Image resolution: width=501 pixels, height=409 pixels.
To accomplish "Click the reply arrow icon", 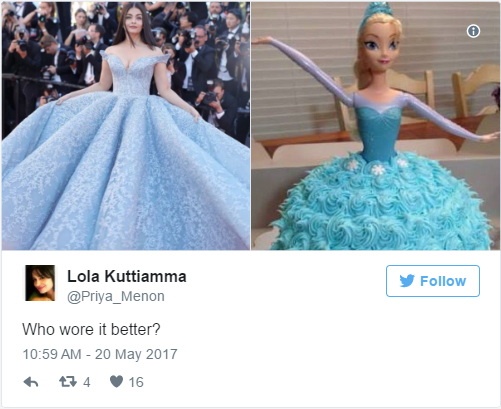I will click(x=31, y=382).
